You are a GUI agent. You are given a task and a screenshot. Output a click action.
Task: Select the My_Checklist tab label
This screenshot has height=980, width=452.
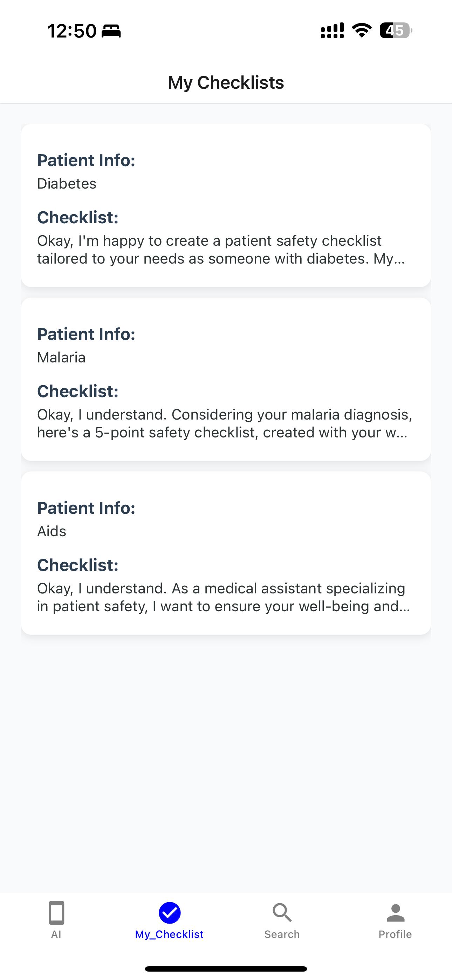coord(169,934)
